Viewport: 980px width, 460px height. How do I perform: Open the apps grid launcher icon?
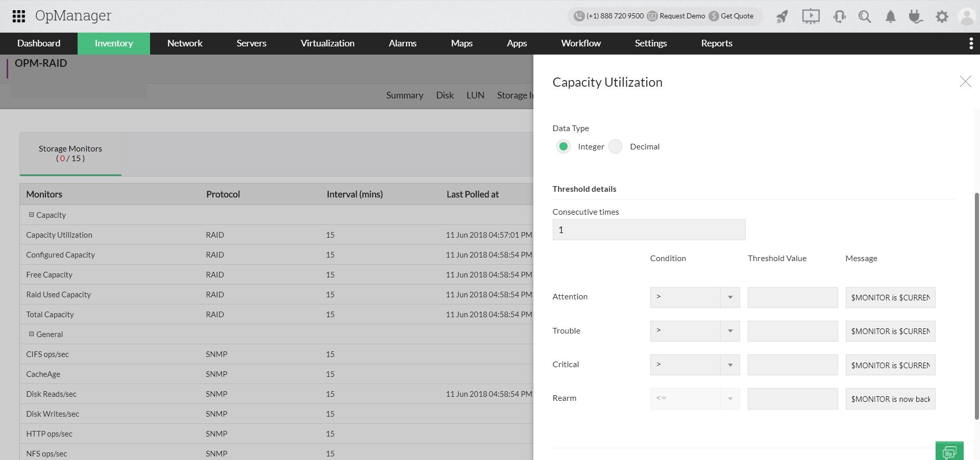[19, 16]
